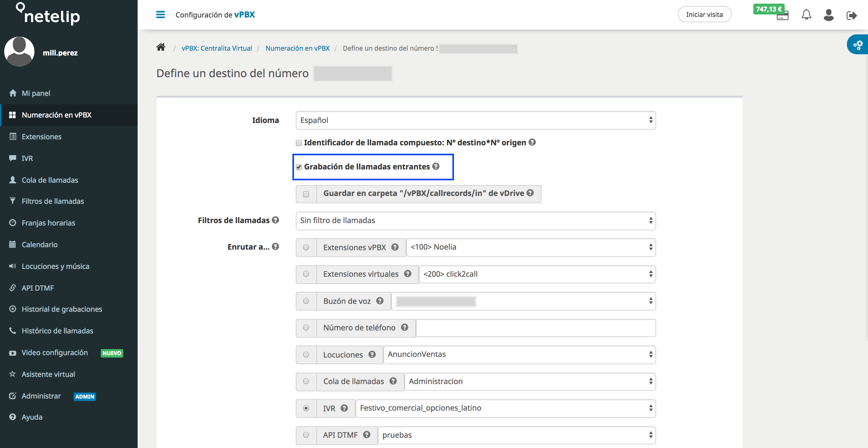Show help icon for IVR option

[x=344, y=408]
